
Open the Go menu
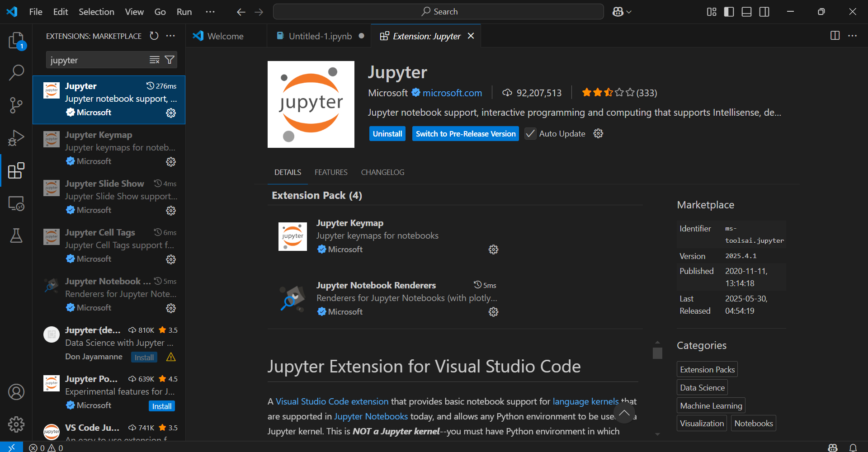click(x=160, y=12)
